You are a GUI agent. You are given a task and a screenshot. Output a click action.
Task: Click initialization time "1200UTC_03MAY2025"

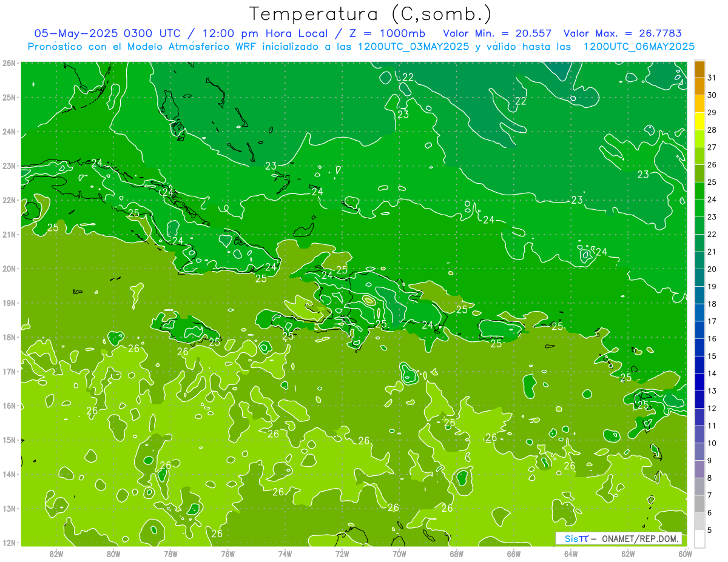pyautogui.click(x=413, y=47)
